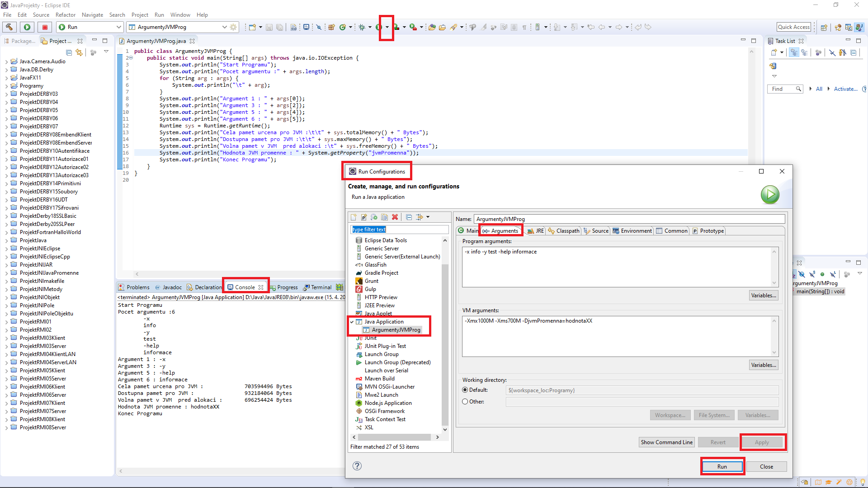Image resolution: width=868 pixels, height=488 pixels.
Task: Select the Default working directory radio button
Action: 465,390
